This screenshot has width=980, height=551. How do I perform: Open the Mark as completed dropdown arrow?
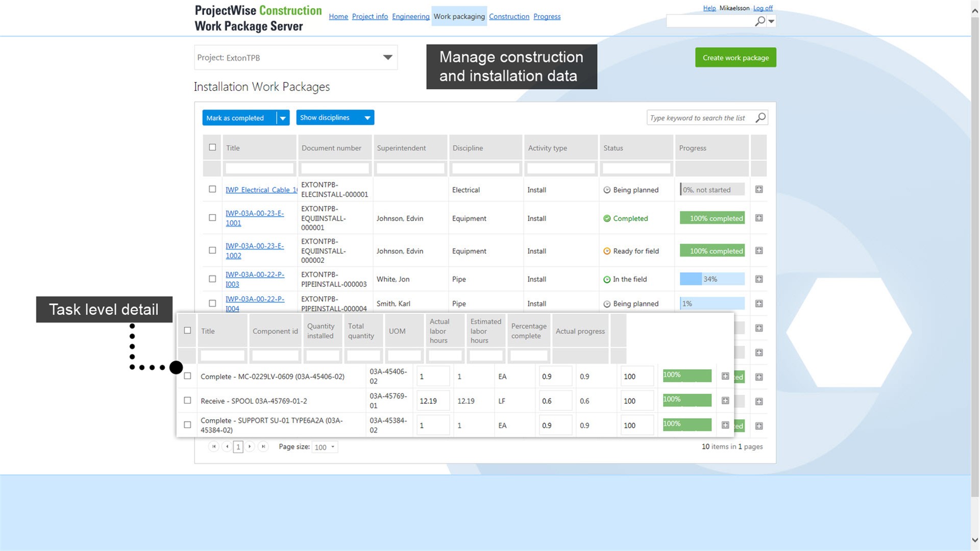point(283,118)
